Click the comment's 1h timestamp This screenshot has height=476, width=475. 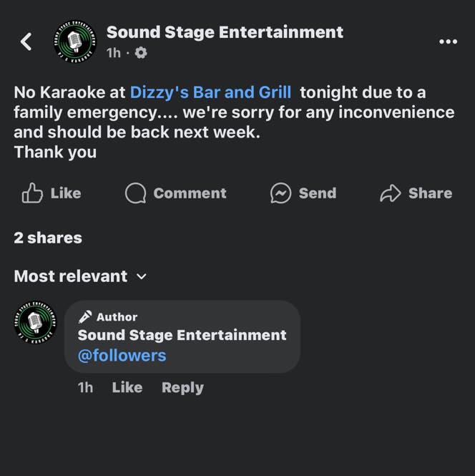(85, 388)
